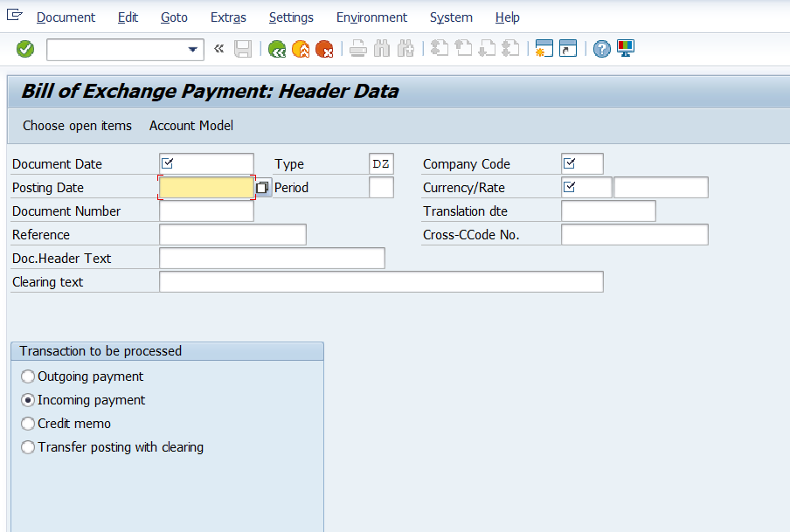The width and height of the screenshot is (790, 532).
Task: Open the command field dropdown arrow
Action: (x=192, y=50)
